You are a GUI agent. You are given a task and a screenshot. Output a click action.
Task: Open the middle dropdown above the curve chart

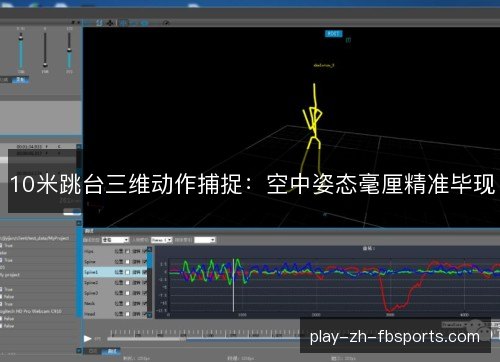(161, 240)
